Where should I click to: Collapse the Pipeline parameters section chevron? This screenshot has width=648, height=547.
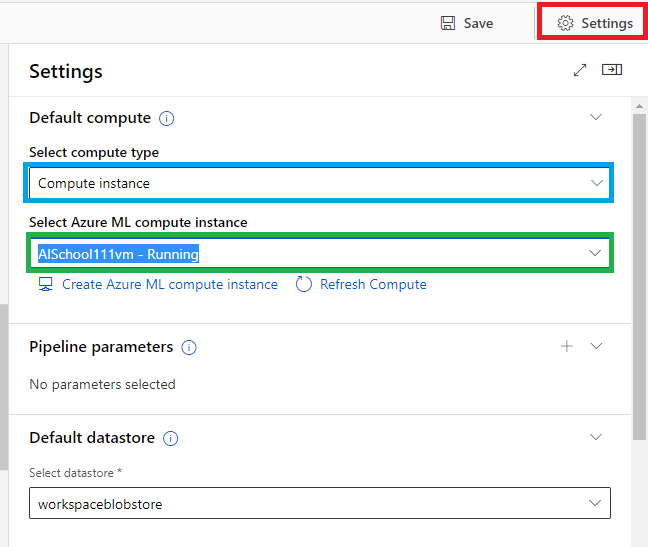pyautogui.click(x=596, y=346)
